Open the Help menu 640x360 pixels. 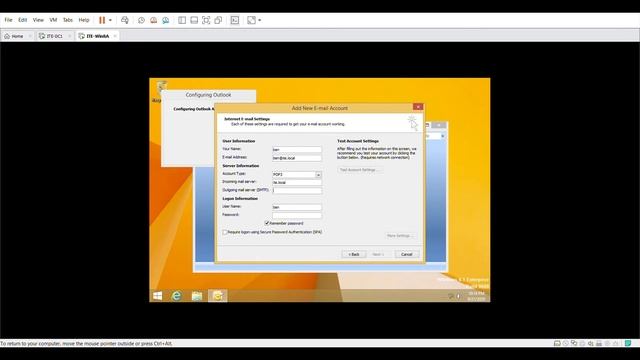[x=84, y=20]
